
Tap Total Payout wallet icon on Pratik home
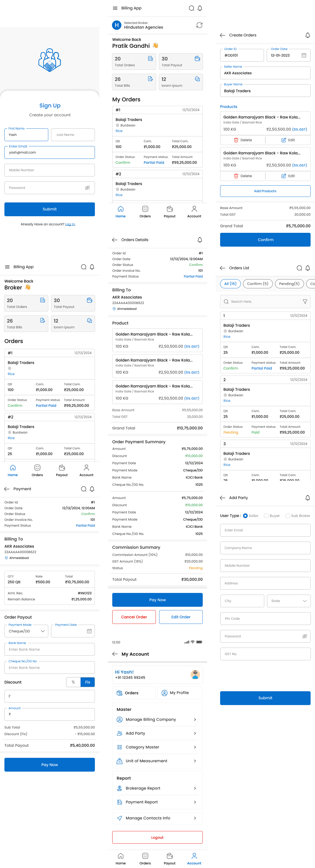coord(197,59)
